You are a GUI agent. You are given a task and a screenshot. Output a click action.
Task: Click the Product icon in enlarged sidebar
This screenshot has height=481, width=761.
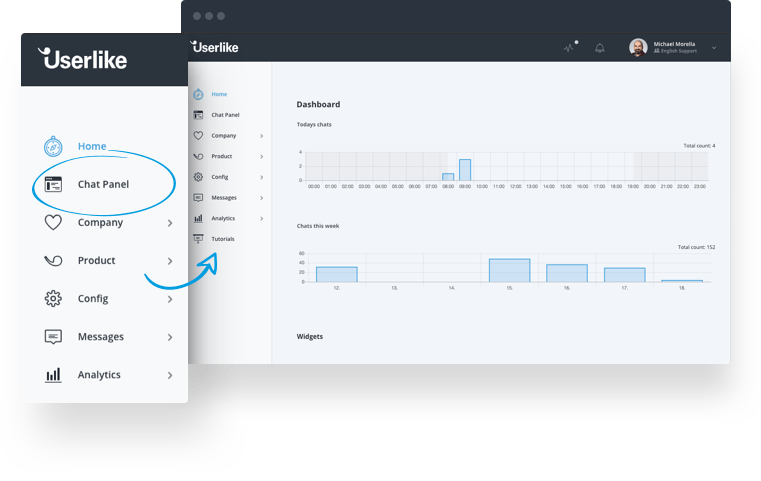point(53,261)
